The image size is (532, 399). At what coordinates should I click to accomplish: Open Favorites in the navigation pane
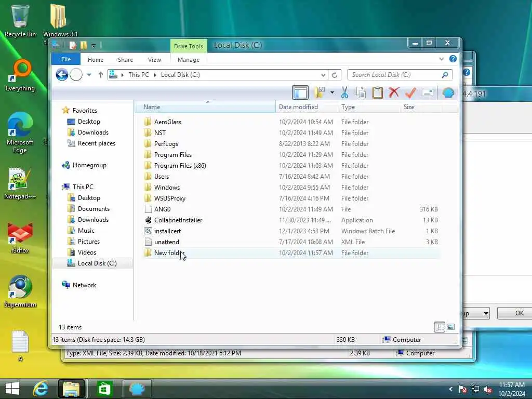(85, 111)
